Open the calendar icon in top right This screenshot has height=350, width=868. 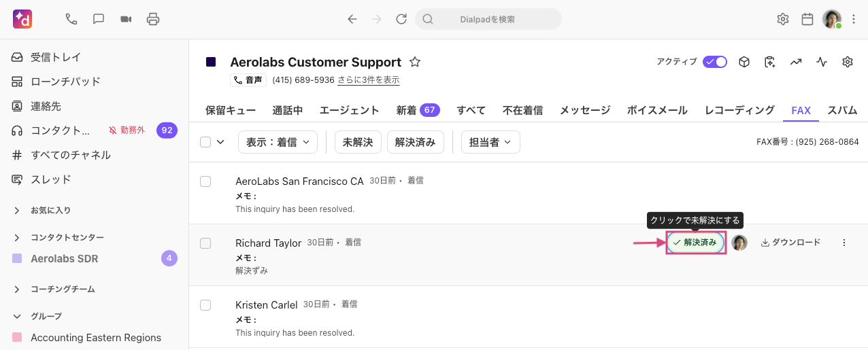point(807,19)
